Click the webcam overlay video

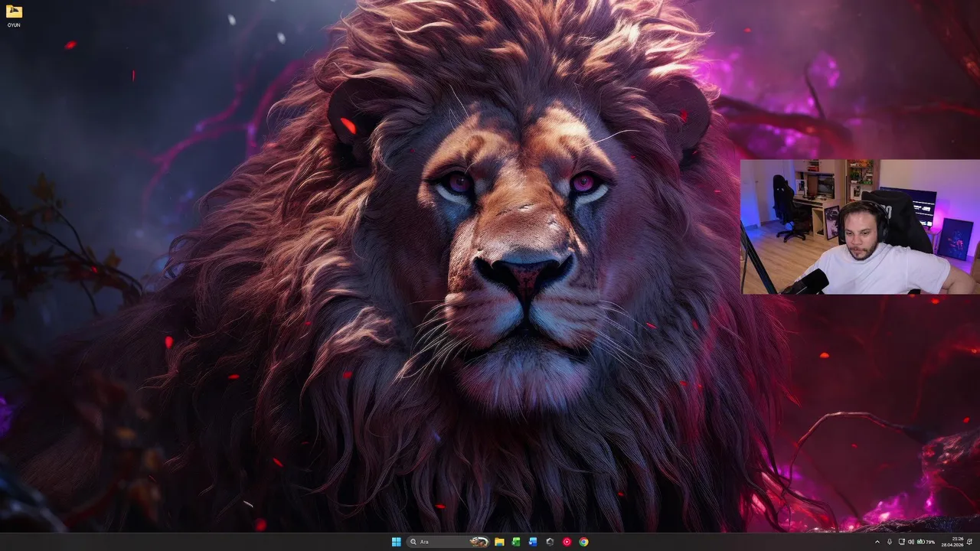point(860,227)
